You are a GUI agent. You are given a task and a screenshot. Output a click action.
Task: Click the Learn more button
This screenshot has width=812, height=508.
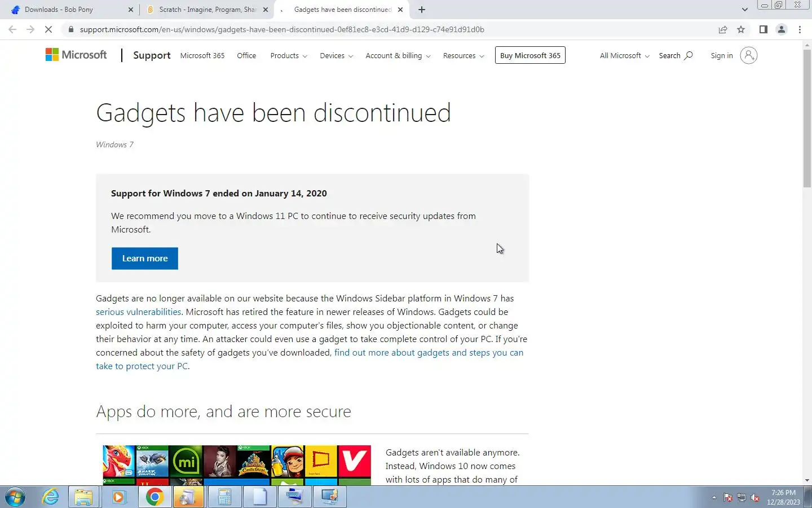pyautogui.click(x=145, y=259)
